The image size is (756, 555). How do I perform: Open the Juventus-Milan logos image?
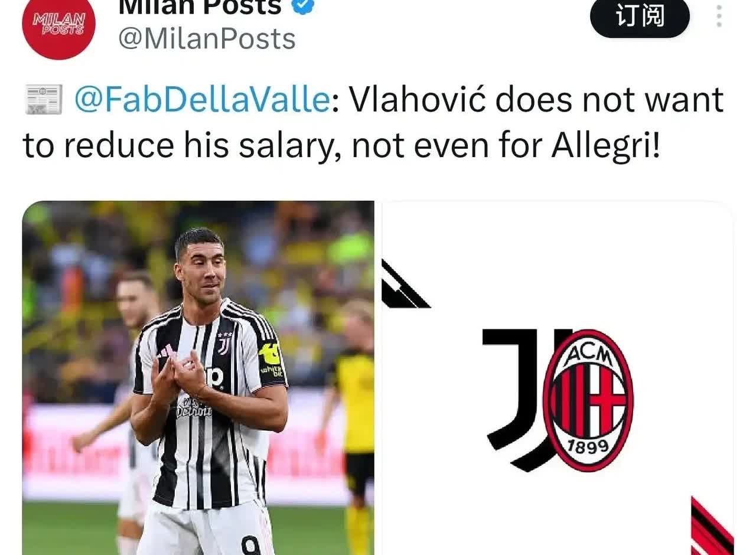point(558,378)
